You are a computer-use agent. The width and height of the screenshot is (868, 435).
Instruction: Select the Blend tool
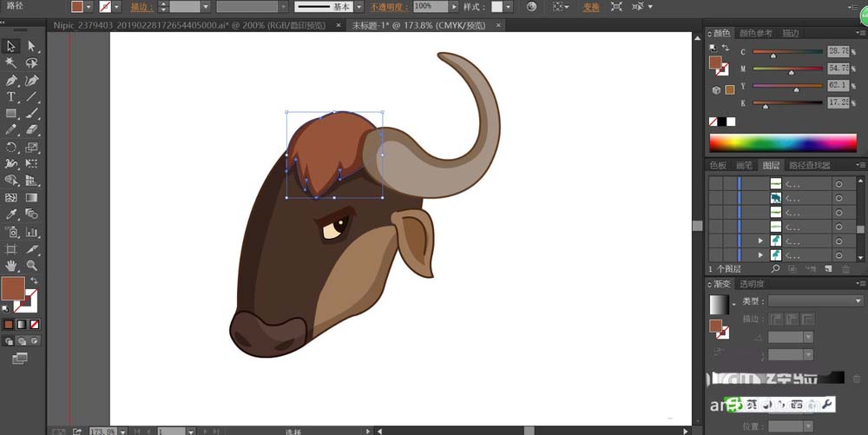[31, 214]
